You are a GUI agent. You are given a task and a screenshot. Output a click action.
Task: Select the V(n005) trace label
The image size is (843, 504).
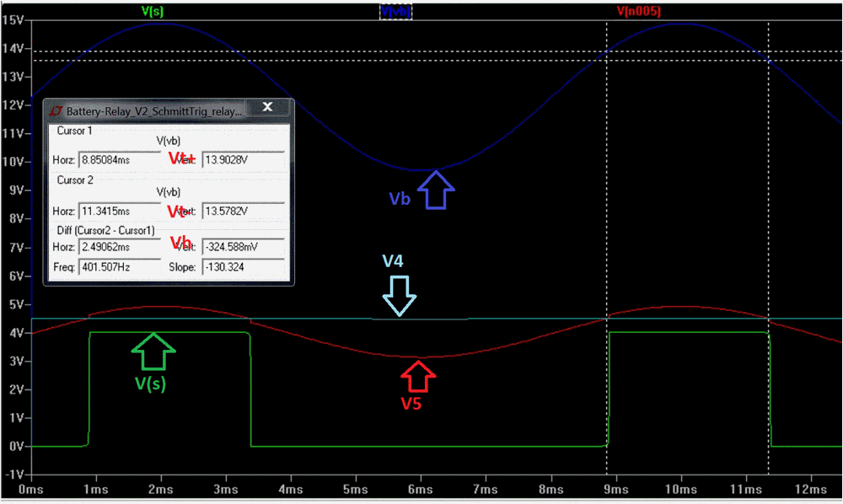[x=639, y=12]
